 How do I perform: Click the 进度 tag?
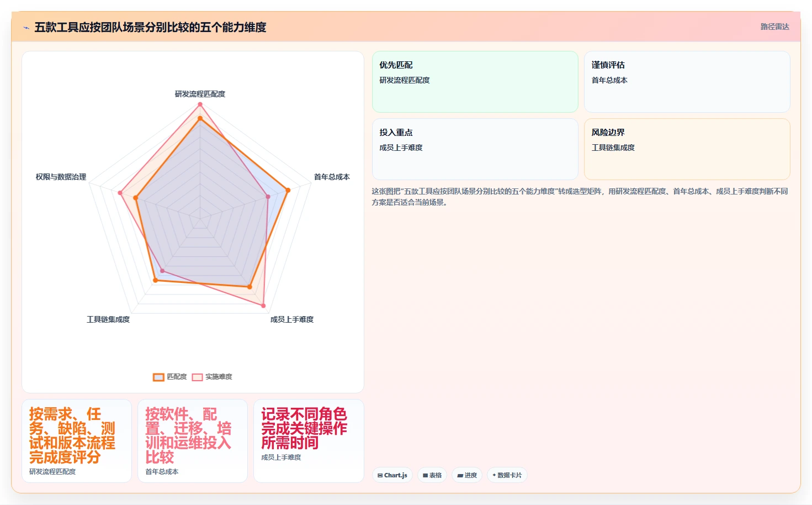click(x=467, y=475)
